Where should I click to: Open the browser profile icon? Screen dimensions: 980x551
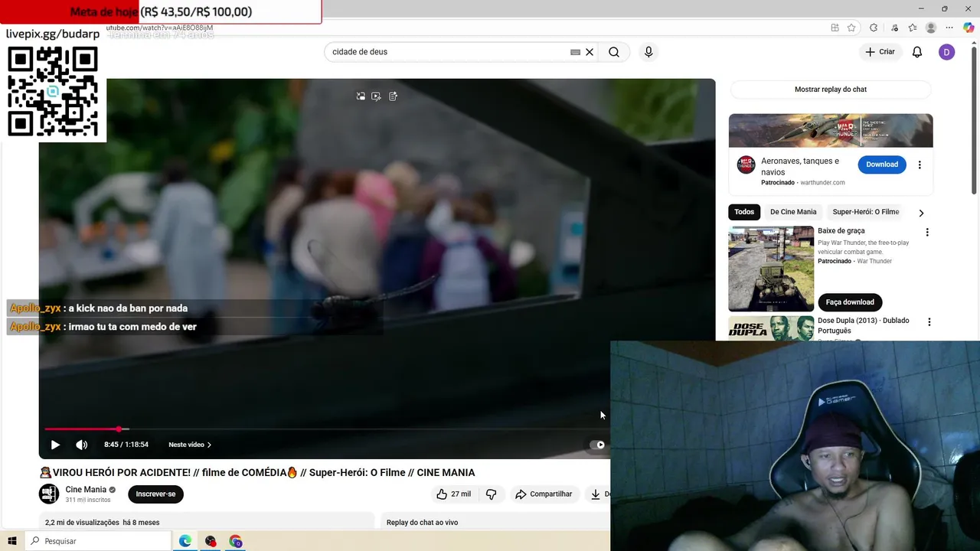[931, 28]
